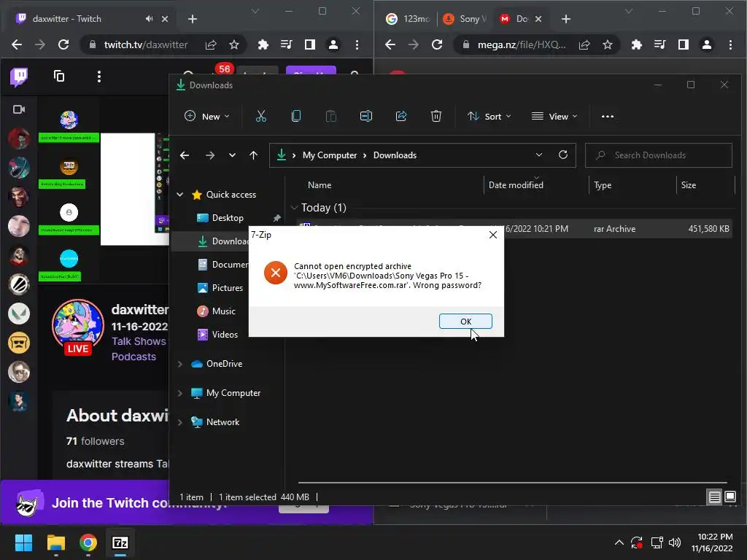Show hidden system tray icons
The image size is (747, 560).
(619, 542)
